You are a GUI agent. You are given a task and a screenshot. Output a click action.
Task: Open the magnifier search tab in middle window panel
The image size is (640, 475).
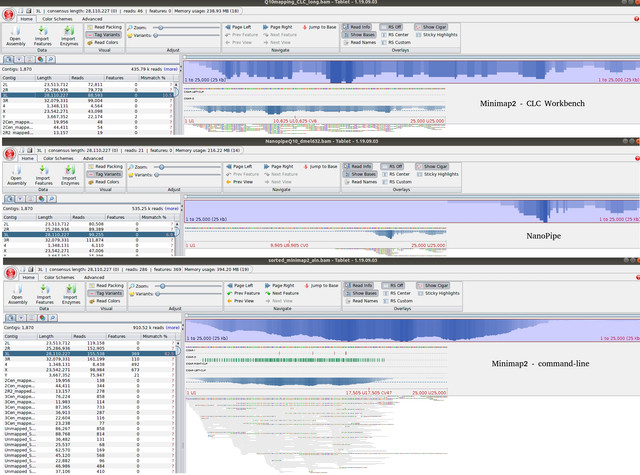point(51,199)
